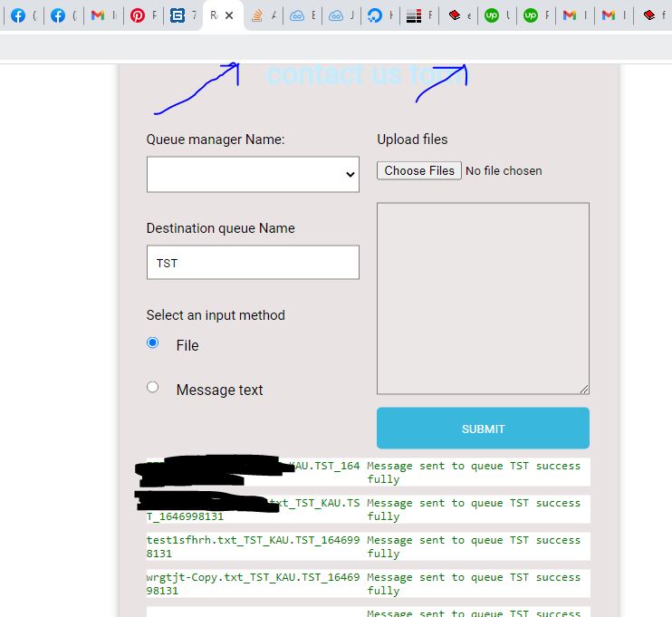This screenshot has height=617, width=672.
Task: Open the last red book tab labeled f
Action: pos(653,16)
